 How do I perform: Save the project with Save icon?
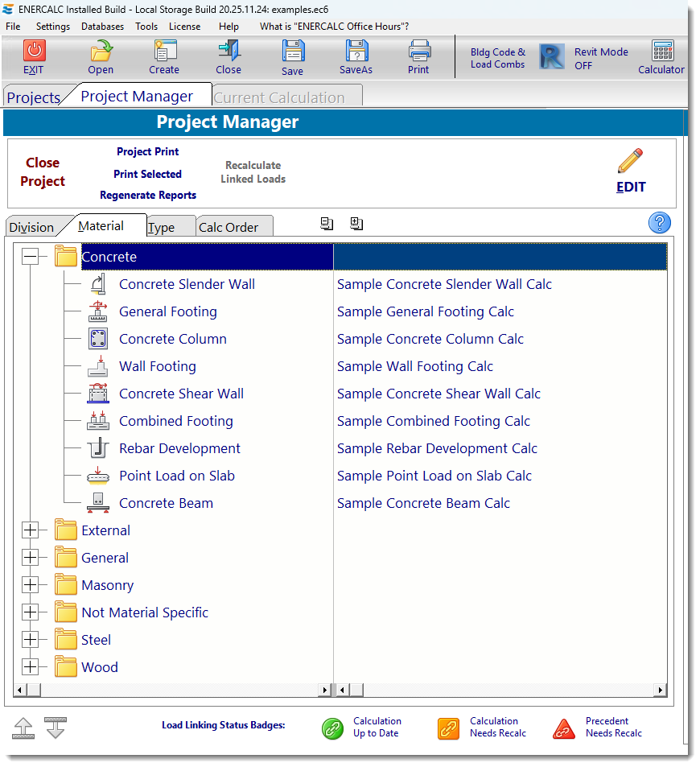pyautogui.click(x=293, y=51)
